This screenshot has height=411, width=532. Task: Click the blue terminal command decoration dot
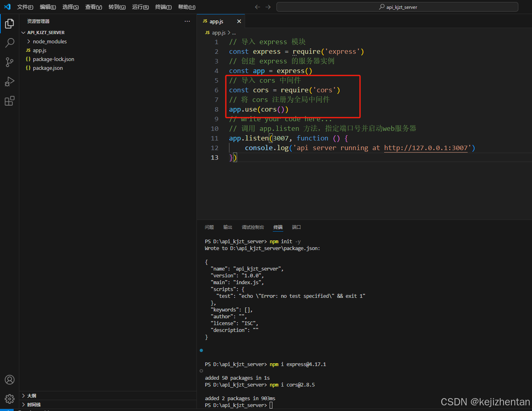pyautogui.click(x=201, y=350)
